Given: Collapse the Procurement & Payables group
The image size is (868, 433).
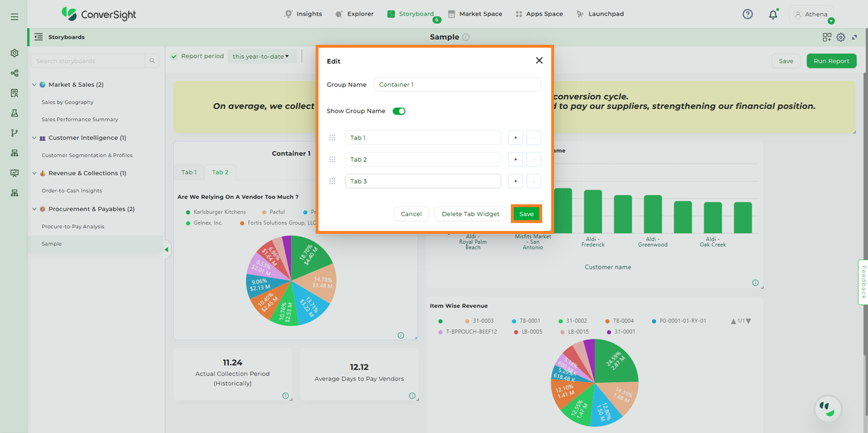Looking at the screenshot, I should click(34, 209).
